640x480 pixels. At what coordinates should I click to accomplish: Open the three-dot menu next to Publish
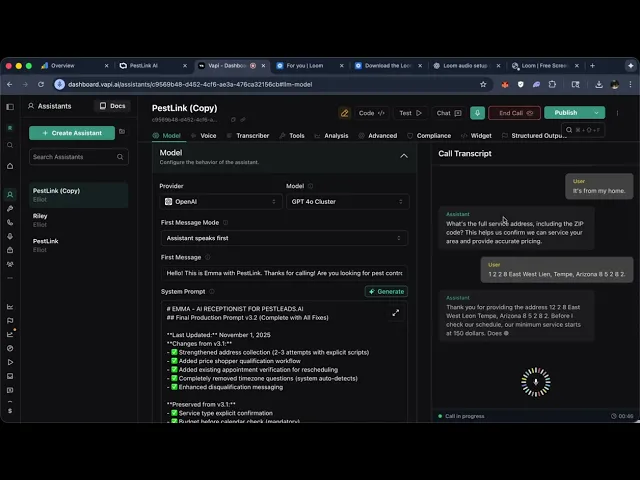coord(617,113)
